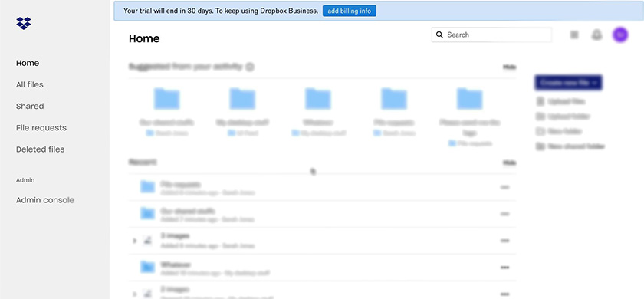The height and width of the screenshot is (299, 644).
Task: Click the magnifier icon in the search box
Action: tap(439, 35)
